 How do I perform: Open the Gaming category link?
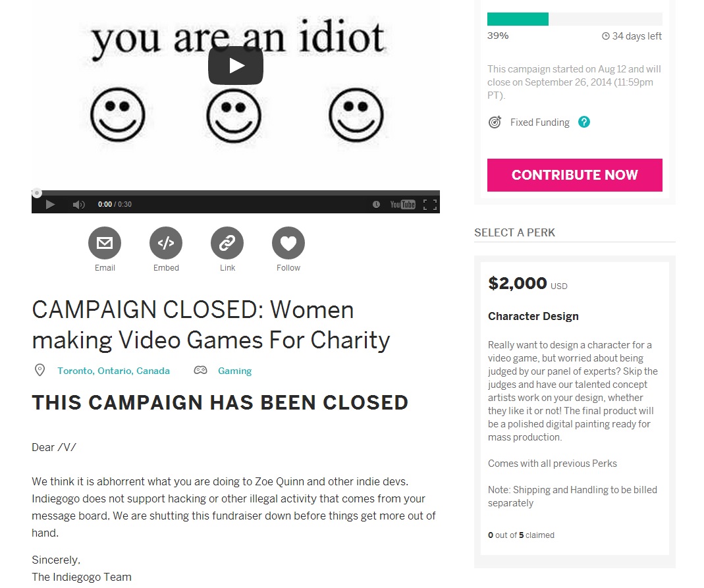(x=234, y=371)
